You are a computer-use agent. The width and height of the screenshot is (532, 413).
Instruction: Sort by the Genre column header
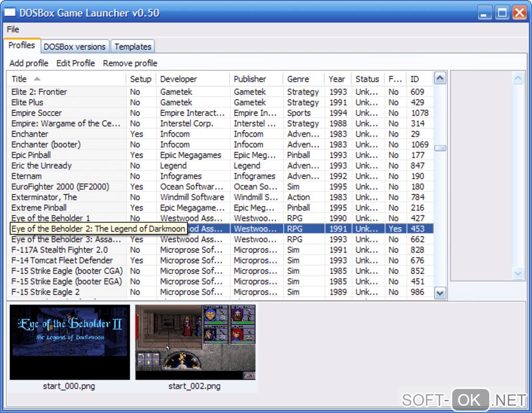[x=304, y=79]
